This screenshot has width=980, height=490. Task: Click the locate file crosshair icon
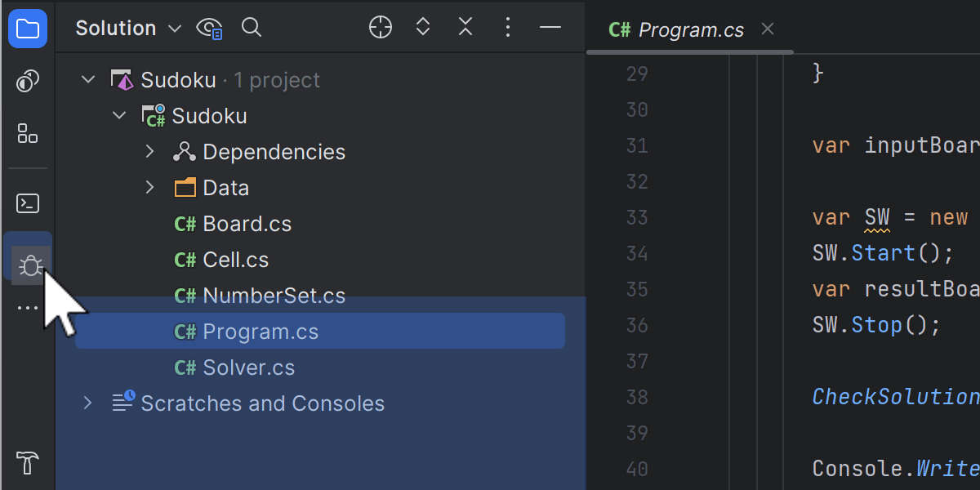(381, 28)
